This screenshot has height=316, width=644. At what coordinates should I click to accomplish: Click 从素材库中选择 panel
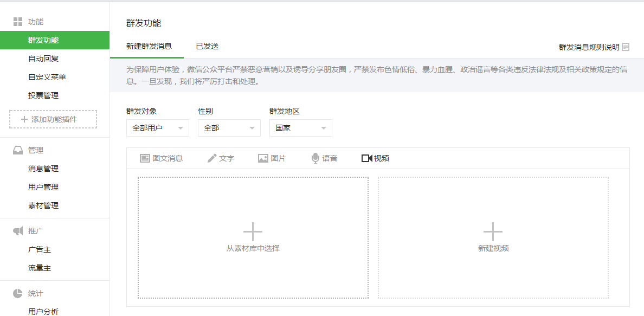(252, 238)
